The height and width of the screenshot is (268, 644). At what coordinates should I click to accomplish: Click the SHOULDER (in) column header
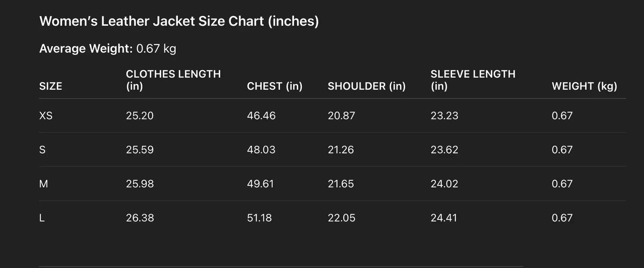[x=366, y=86]
